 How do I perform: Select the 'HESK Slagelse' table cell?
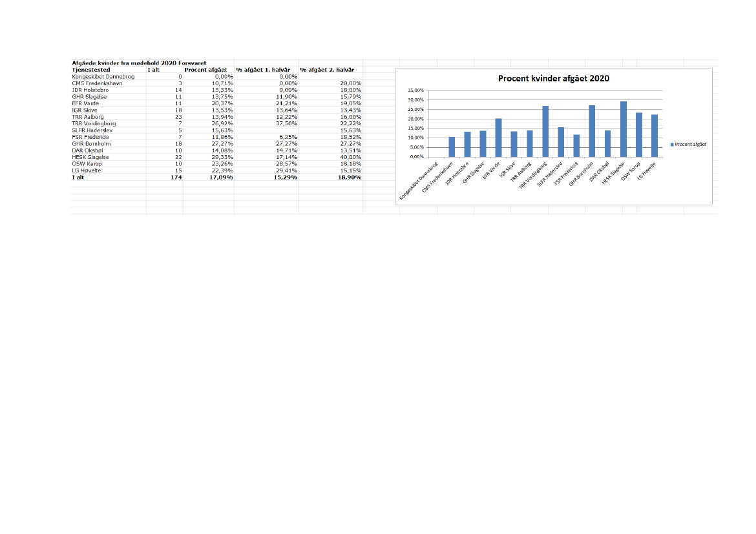point(90,157)
